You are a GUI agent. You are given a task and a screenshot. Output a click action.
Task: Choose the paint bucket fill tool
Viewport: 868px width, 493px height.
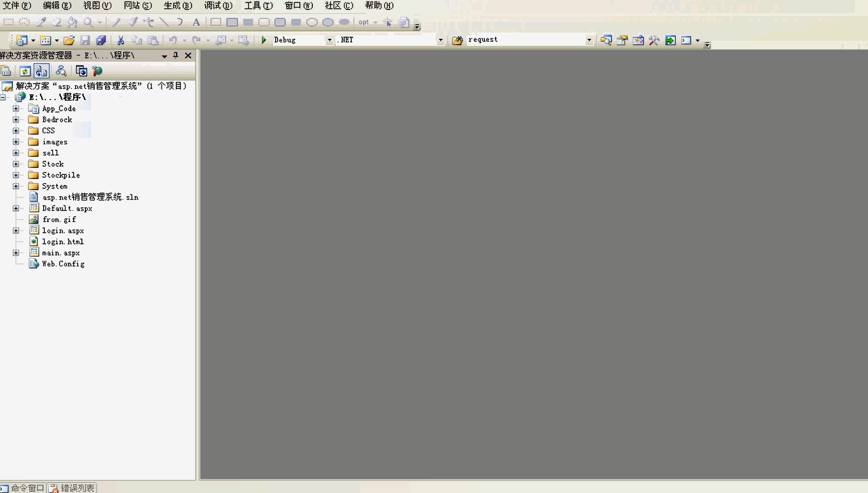[x=72, y=22]
